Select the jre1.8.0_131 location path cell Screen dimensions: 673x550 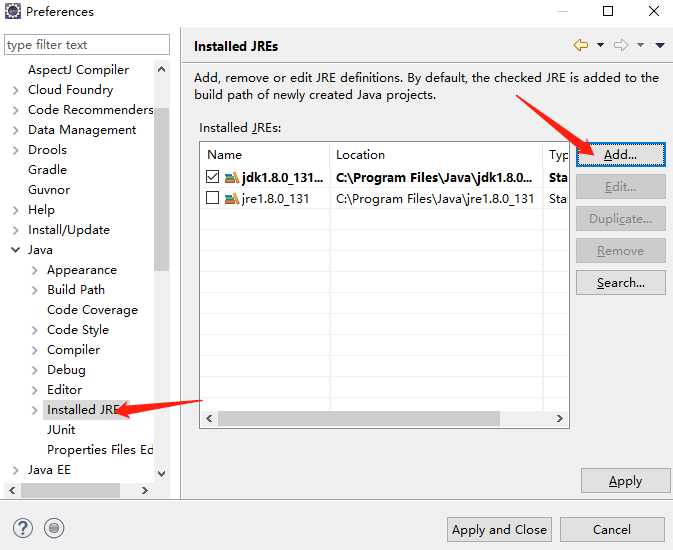coord(435,198)
